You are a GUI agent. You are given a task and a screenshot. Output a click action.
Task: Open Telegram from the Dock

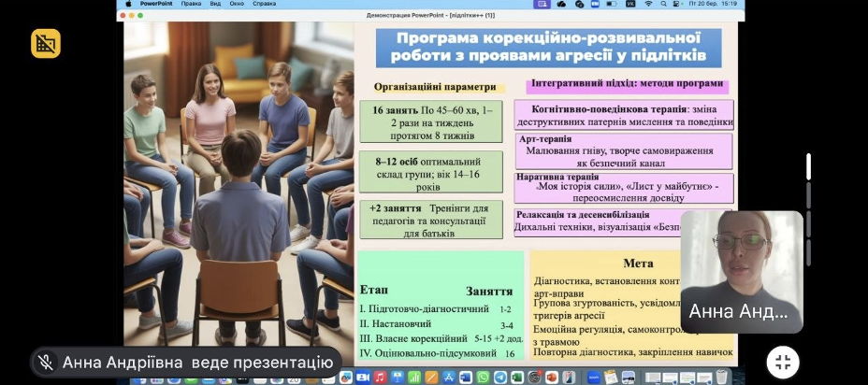(500, 378)
